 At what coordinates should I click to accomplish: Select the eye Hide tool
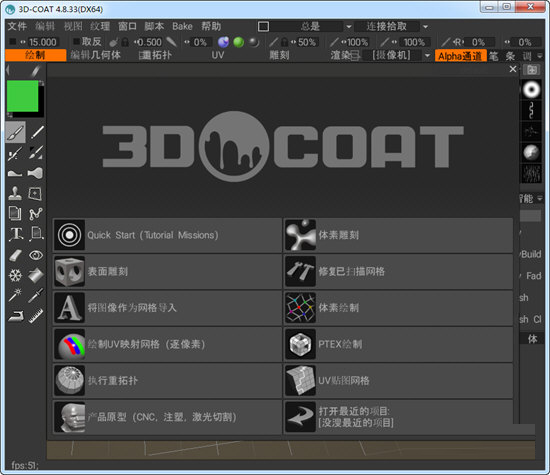36,255
